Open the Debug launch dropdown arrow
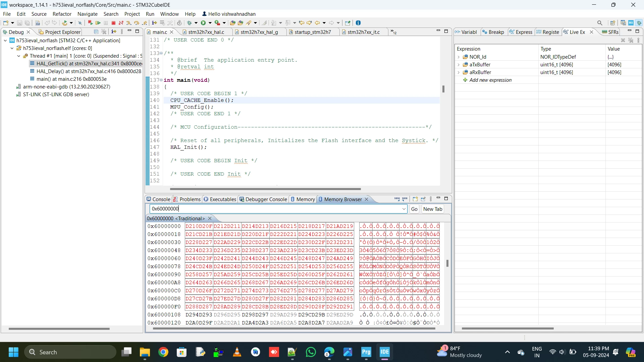Screen dimensions: 644x362 (x=196, y=23)
